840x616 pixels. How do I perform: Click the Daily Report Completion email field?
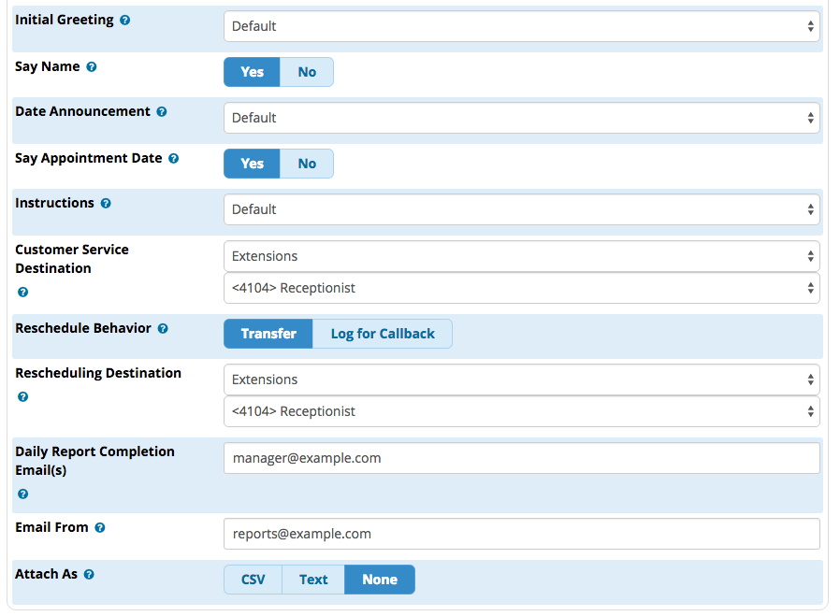click(522, 458)
